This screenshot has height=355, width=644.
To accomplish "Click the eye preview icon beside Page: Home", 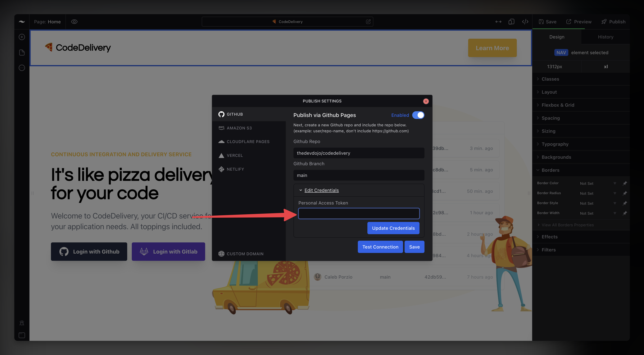I will 74,22.
